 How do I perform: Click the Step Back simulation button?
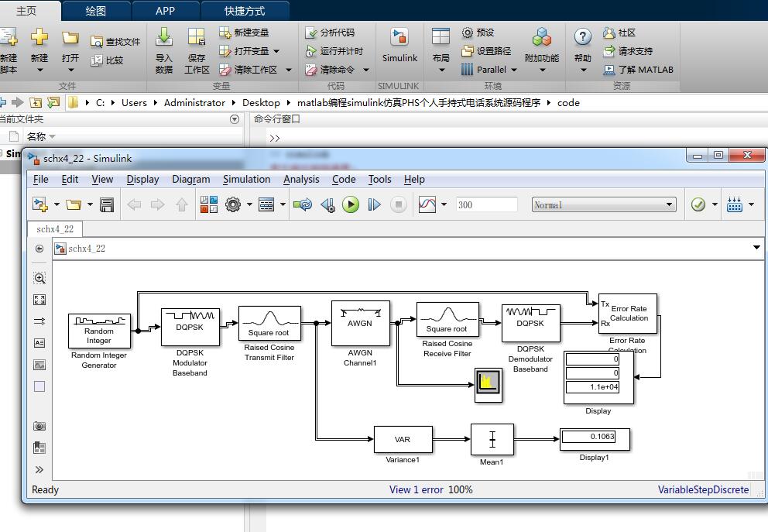pyautogui.click(x=327, y=204)
